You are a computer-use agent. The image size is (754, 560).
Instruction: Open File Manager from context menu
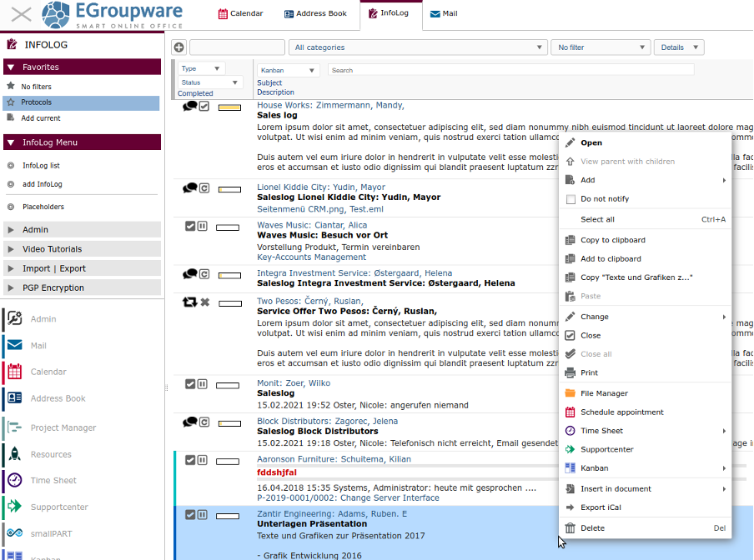(604, 393)
